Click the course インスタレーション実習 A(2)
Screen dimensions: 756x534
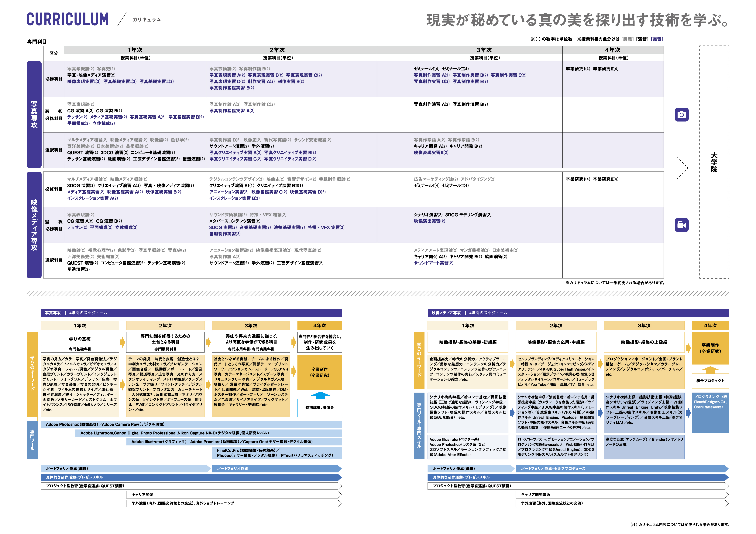93,198
